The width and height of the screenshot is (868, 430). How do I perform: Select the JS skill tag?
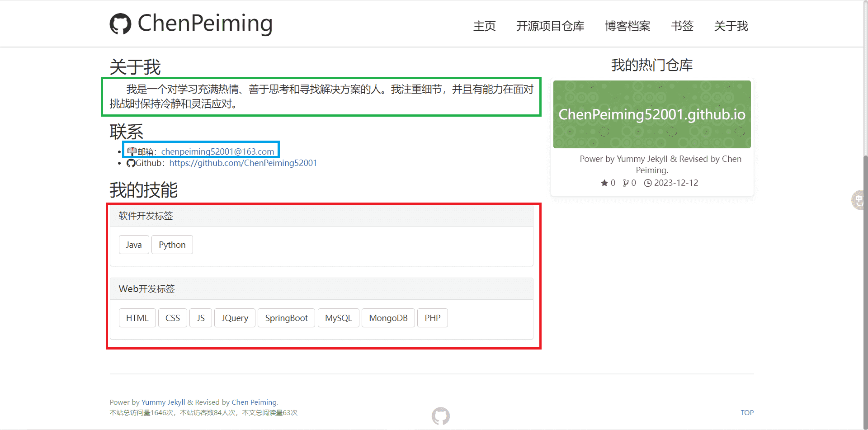click(201, 318)
